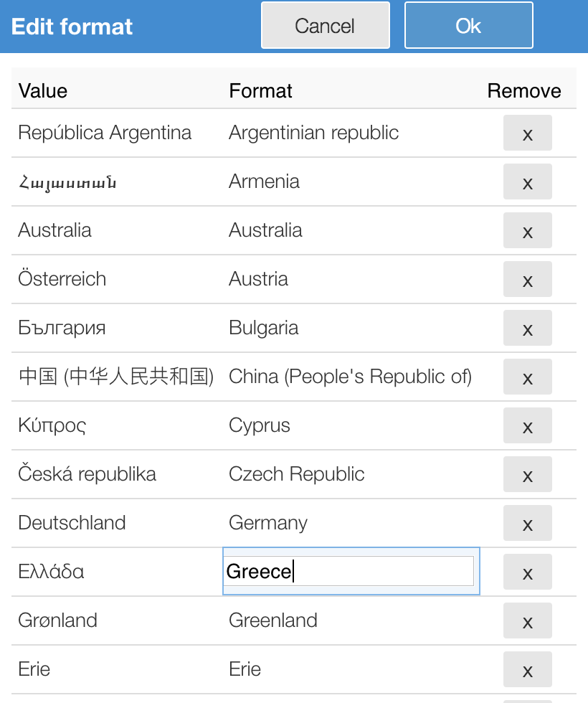This screenshot has width=588, height=703.
Task: Select the Deutschland value cell
Action: pos(72,523)
